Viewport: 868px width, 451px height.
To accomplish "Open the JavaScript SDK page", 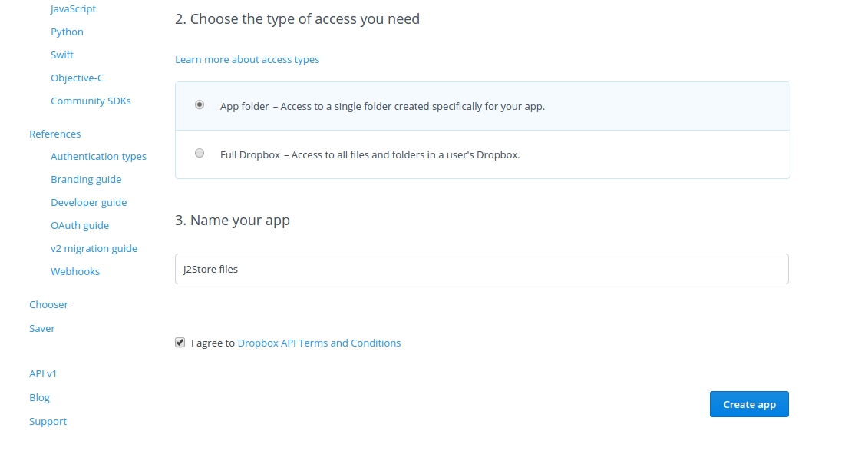I will pyautogui.click(x=73, y=9).
